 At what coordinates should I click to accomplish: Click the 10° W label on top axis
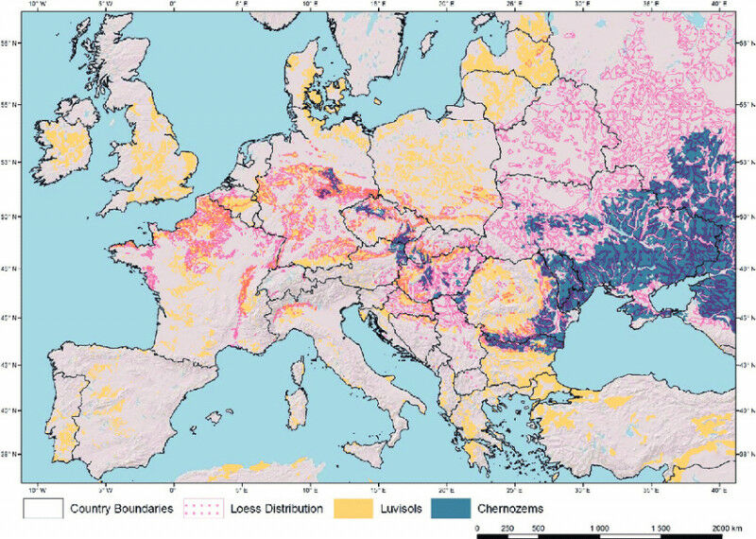click(36, 7)
